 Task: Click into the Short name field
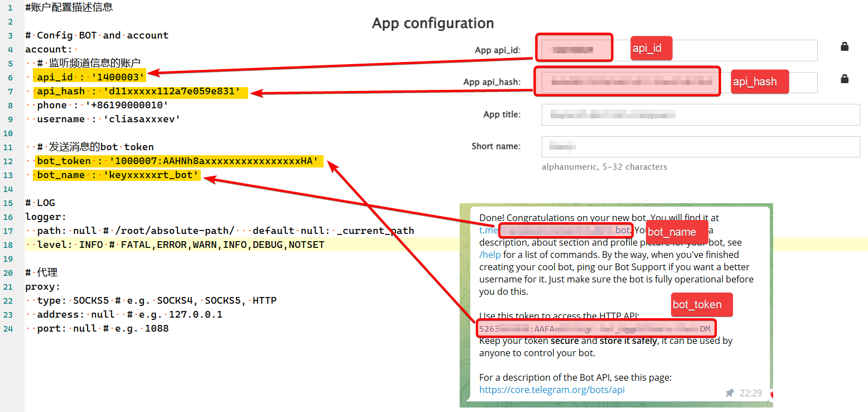(700, 147)
